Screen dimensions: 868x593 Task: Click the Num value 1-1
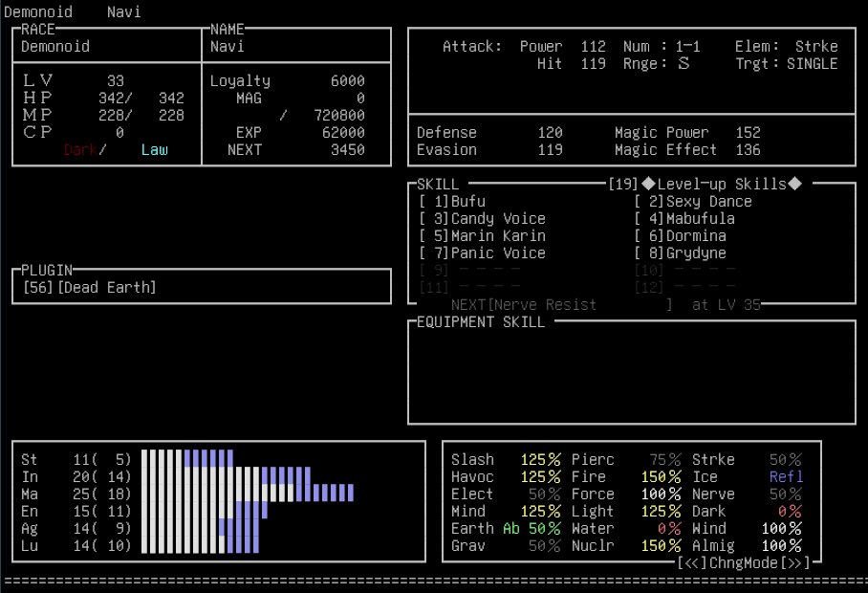(x=687, y=46)
